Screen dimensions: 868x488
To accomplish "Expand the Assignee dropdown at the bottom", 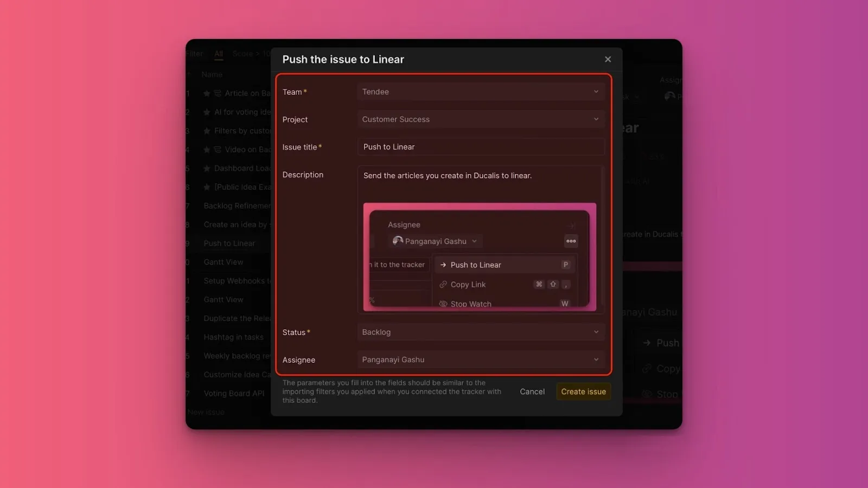I will (481, 359).
